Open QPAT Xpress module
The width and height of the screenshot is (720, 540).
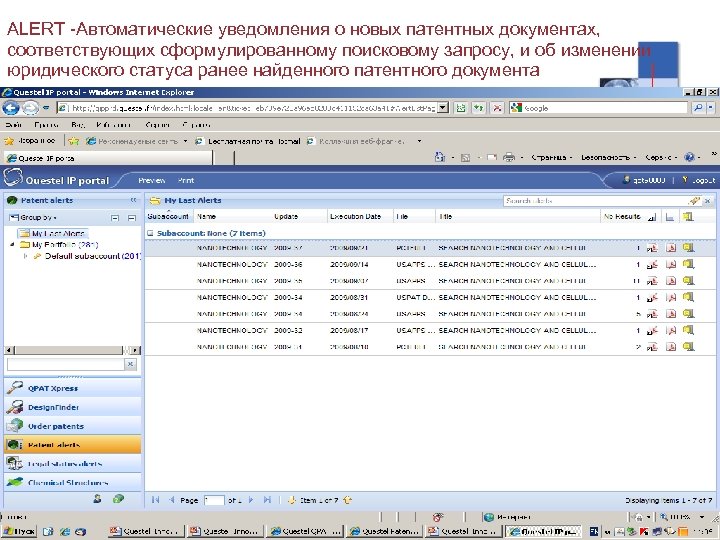tap(72, 388)
